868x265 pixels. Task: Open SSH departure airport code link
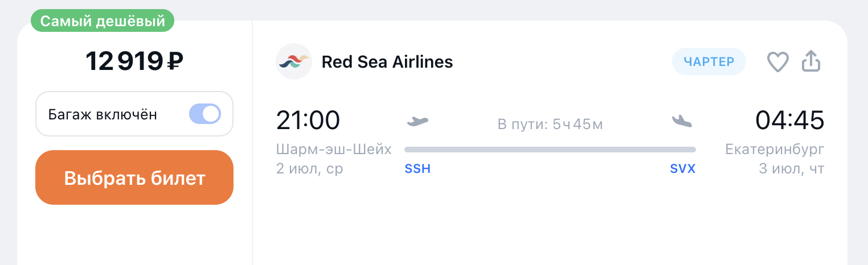pos(417,169)
